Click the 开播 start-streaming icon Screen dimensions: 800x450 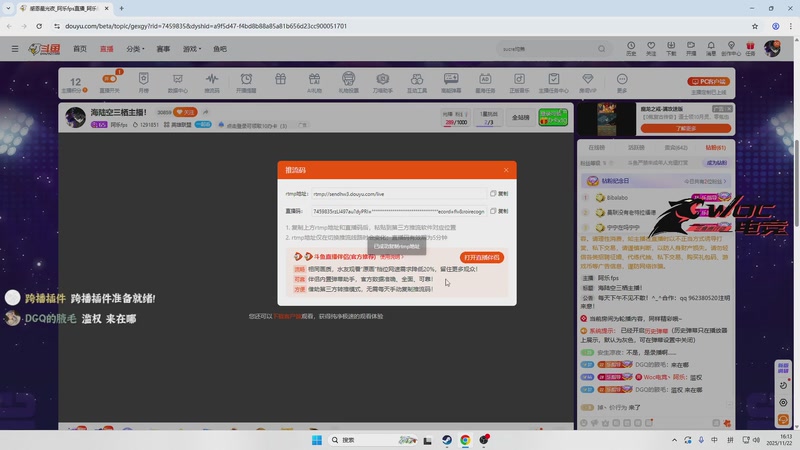tap(691, 46)
